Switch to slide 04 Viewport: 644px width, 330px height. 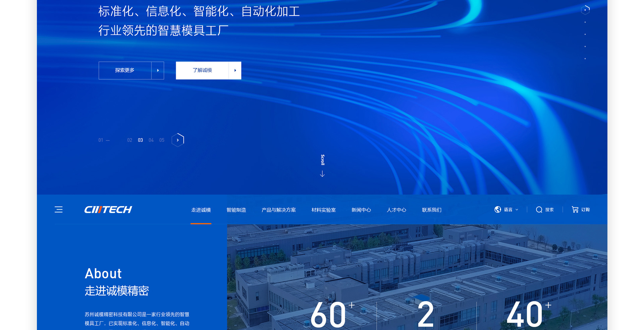point(151,140)
